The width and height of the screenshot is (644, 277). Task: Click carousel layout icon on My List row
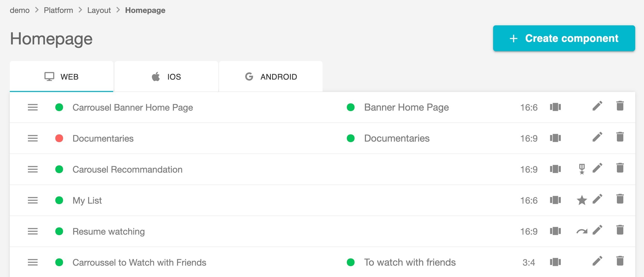click(555, 200)
